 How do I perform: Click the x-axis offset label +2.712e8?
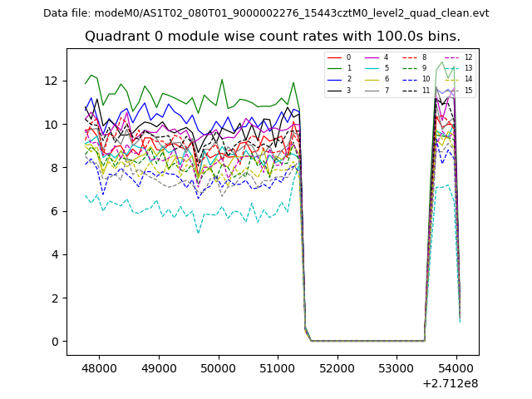tap(450, 383)
